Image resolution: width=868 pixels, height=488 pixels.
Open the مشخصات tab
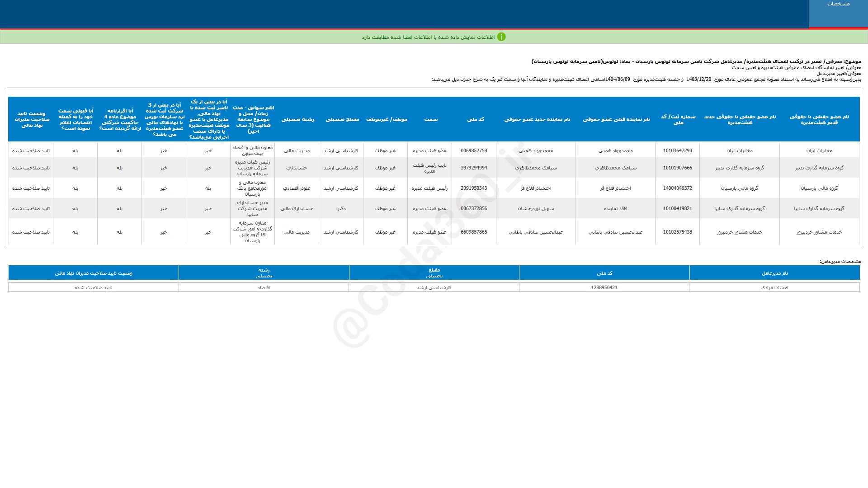(x=838, y=4)
